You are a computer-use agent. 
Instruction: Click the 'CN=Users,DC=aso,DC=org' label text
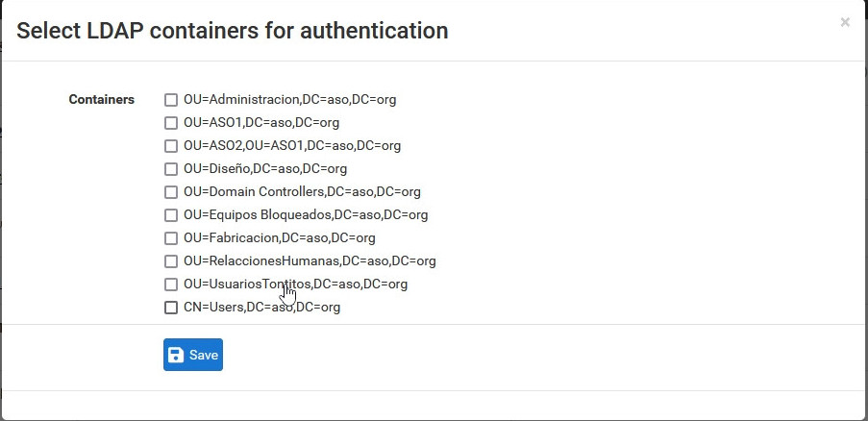tap(261, 308)
